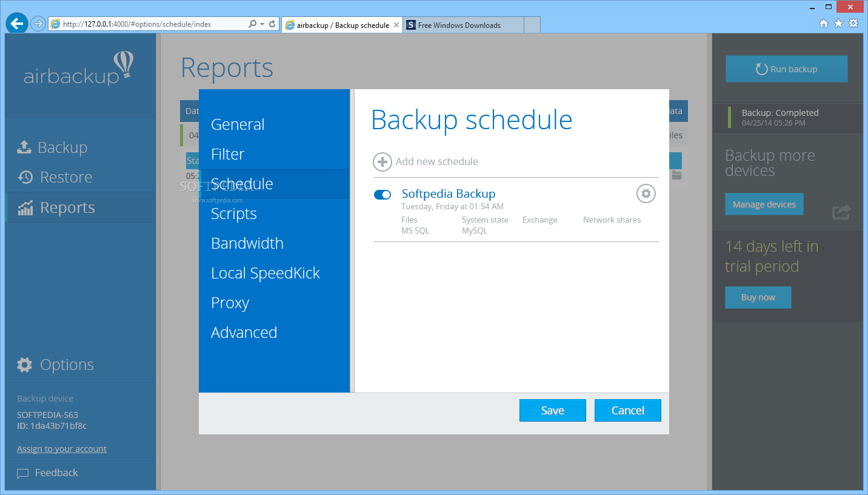Open the browser Tools gear icon
The height and width of the screenshot is (495, 868).
coord(853,24)
